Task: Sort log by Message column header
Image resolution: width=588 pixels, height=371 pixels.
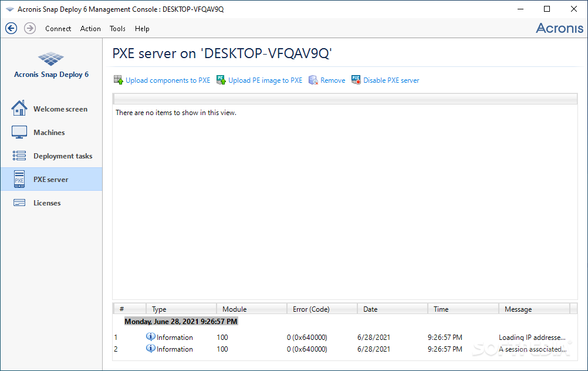Action: [534, 309]
